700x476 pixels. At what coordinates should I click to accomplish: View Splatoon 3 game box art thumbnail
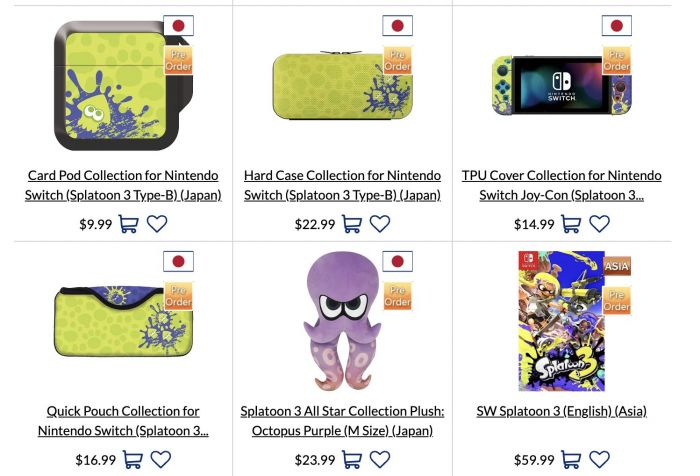pyautogui.click(x=562, y=321)
